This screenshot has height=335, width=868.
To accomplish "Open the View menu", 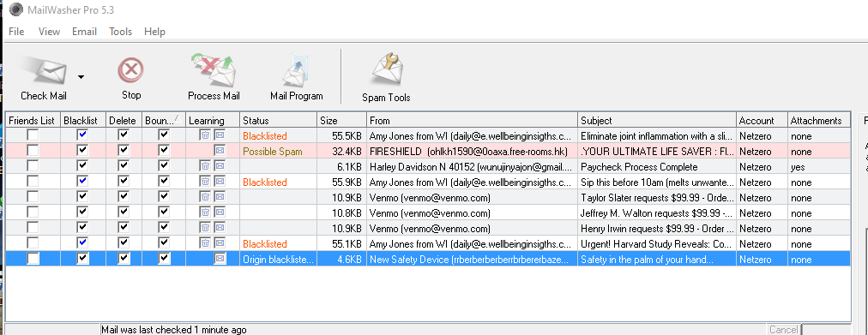I will coord(49,32).
